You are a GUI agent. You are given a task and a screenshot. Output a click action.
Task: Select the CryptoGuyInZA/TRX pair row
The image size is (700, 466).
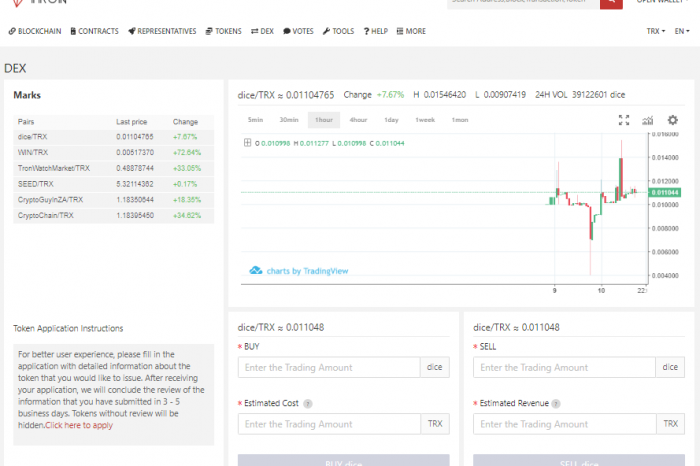[x=113, y=200]
